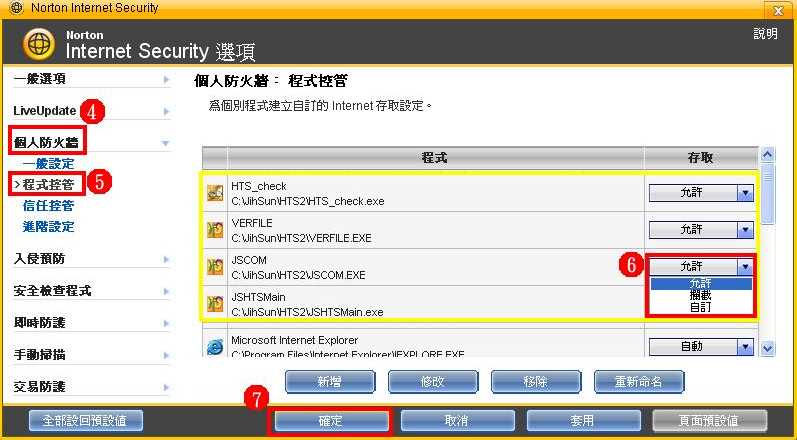Click the Norton globe logo in header
797x440 pixels.
click(x=39, y=45)
